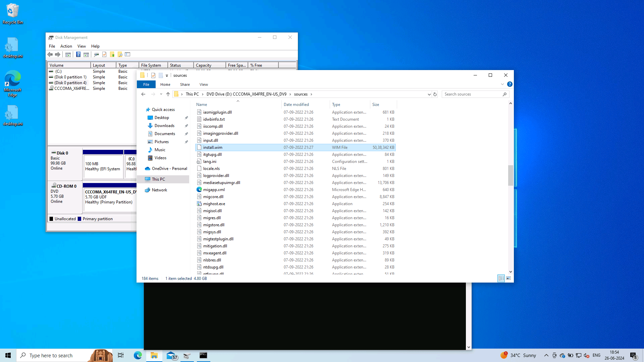Switch to large thumbnails view toggle at bottom right

pos(508,278)
